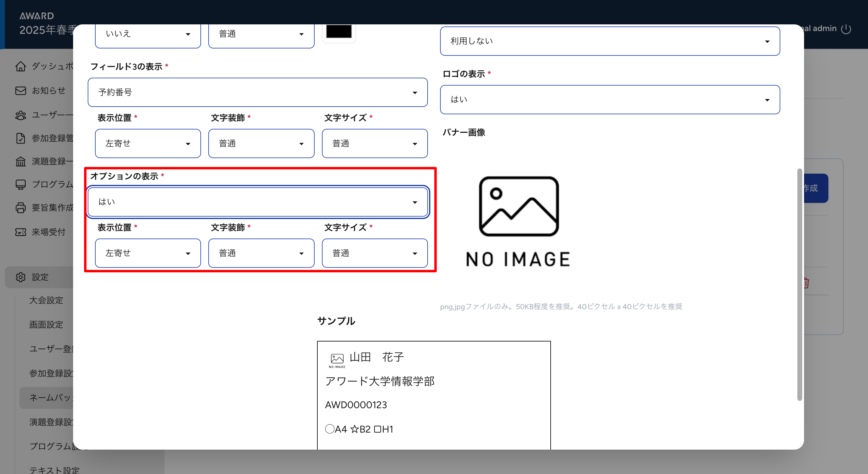Open the オプションの表示 dropdown set to はい
868x474 pixels.
pyautogui.click(x=257, y=202)
